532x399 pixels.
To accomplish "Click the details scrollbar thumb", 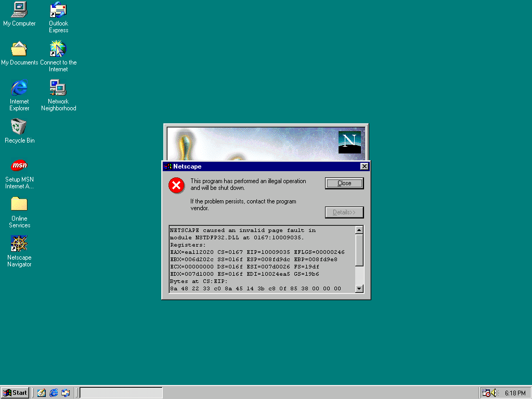I will (x=359, y=250).
